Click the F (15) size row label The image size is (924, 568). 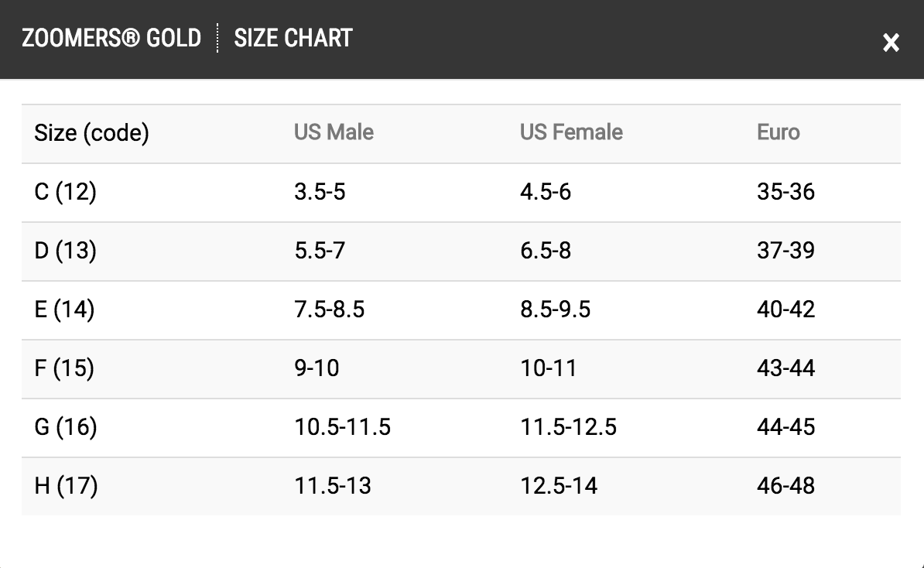coord(64,368)
